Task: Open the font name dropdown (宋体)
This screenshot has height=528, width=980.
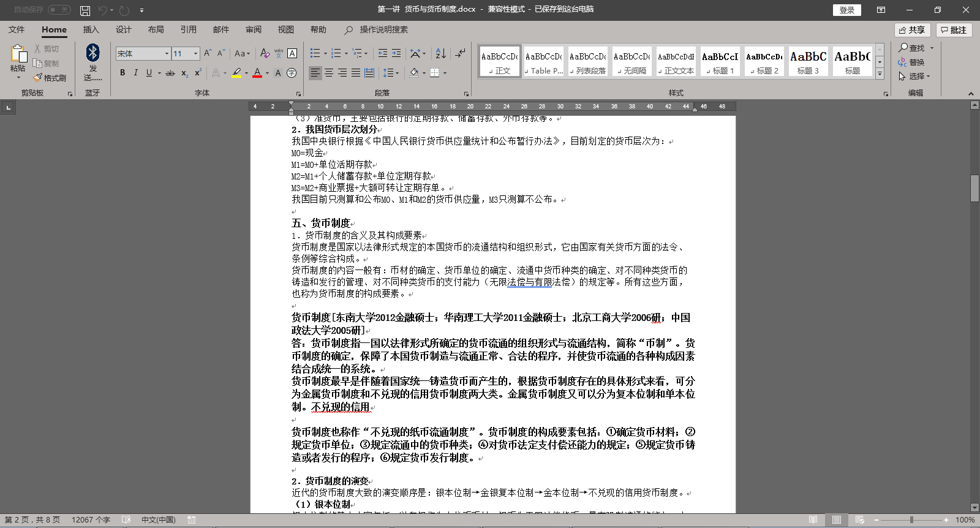Action: click(x=167, y=53)
